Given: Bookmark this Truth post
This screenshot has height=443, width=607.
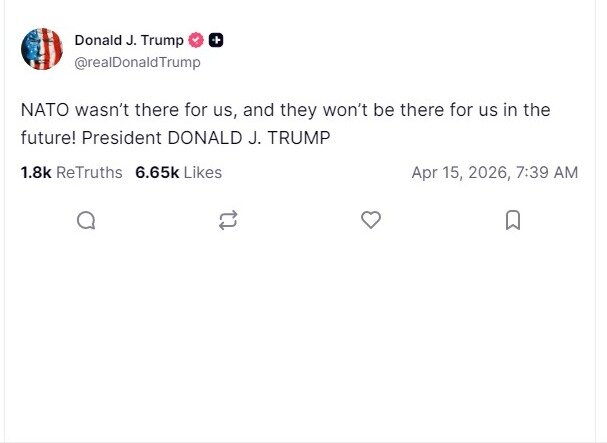Looking at the screenshot, I should (513, 220).
